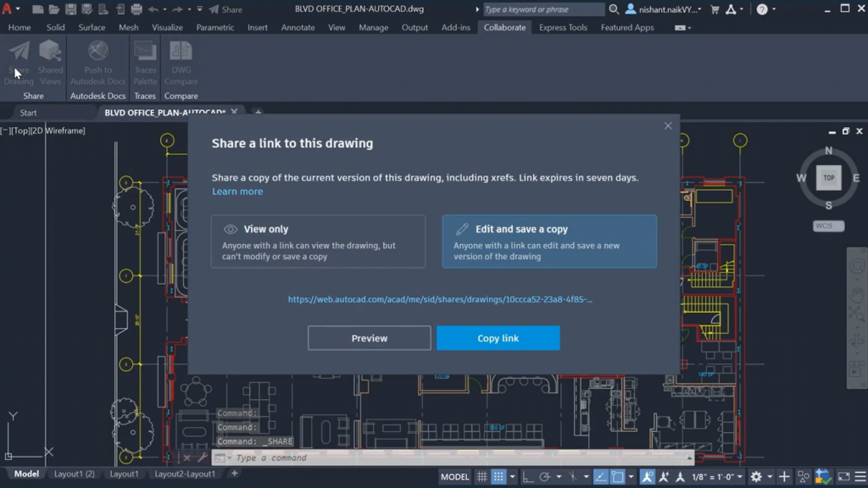Open the Traces Palette
This screenshot has width=868, height=488.
tap(145, 63)
